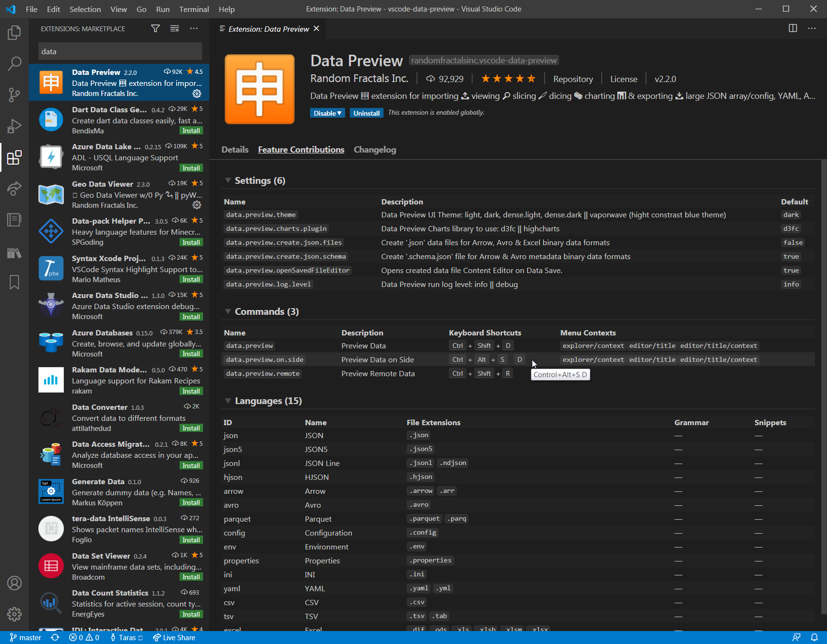Click the v2.2.0 version label
827x644 pixels.
(x=665, y=79)
